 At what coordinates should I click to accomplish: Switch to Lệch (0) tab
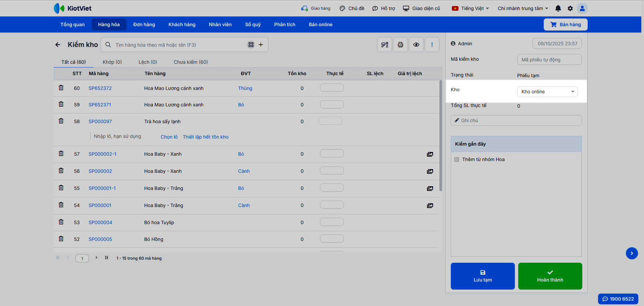click(x=148, y=62)
